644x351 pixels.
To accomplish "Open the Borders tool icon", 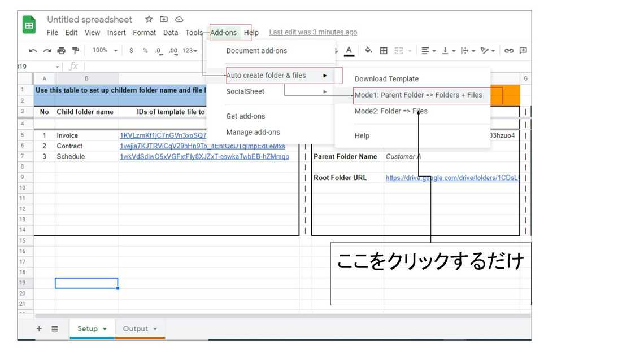I will [384, 51].
